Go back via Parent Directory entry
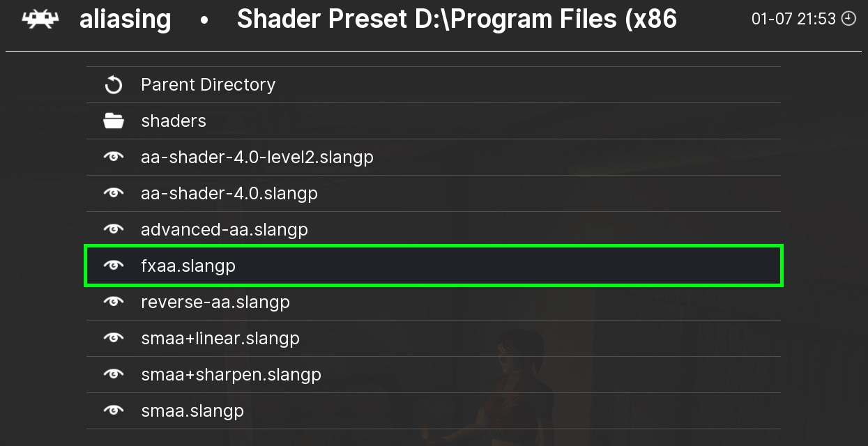 click(208, 85)
